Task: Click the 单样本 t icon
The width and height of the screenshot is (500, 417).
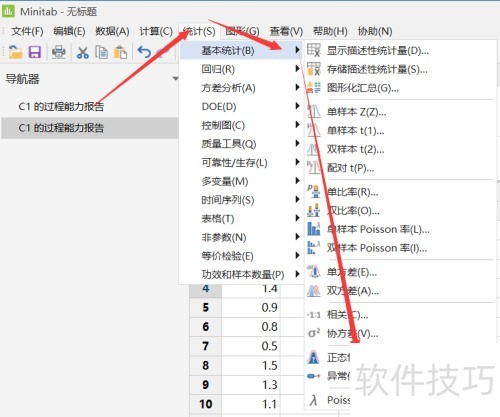Action: [x=313, y=130]
